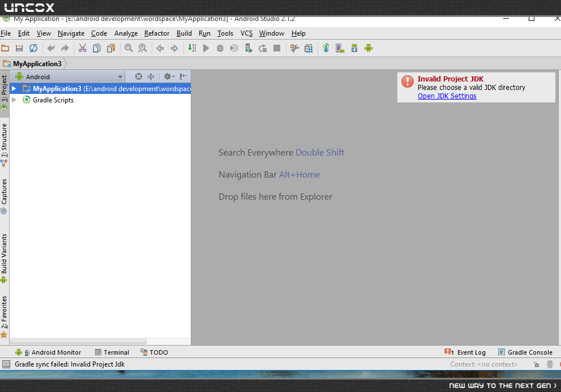Open Android Device Monitor icon
The image size is (561, 392).
click(x=369, y=48)
